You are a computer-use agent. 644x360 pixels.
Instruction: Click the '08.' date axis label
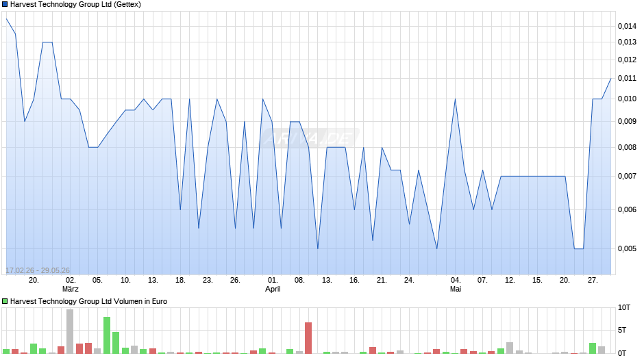pyautogui.click(x=299, y=281)
